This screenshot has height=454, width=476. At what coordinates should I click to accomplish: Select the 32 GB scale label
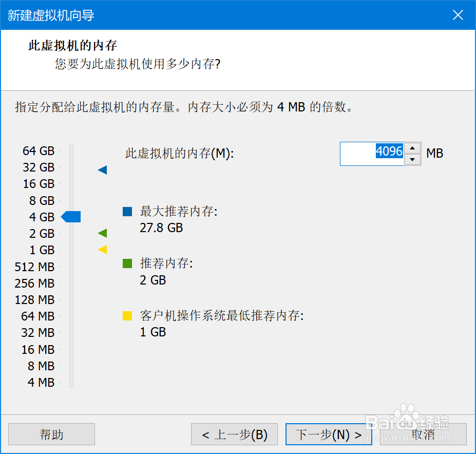tap(39, 167)
